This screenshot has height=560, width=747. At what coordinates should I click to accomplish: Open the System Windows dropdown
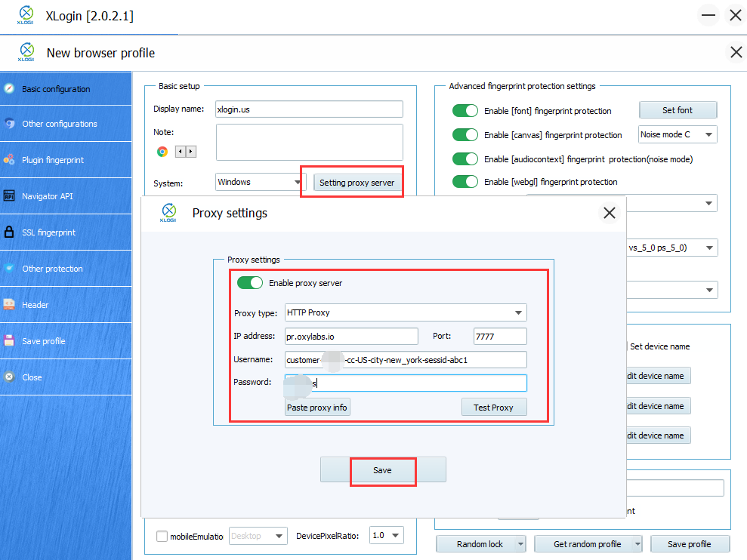click(x=259, y=182)
